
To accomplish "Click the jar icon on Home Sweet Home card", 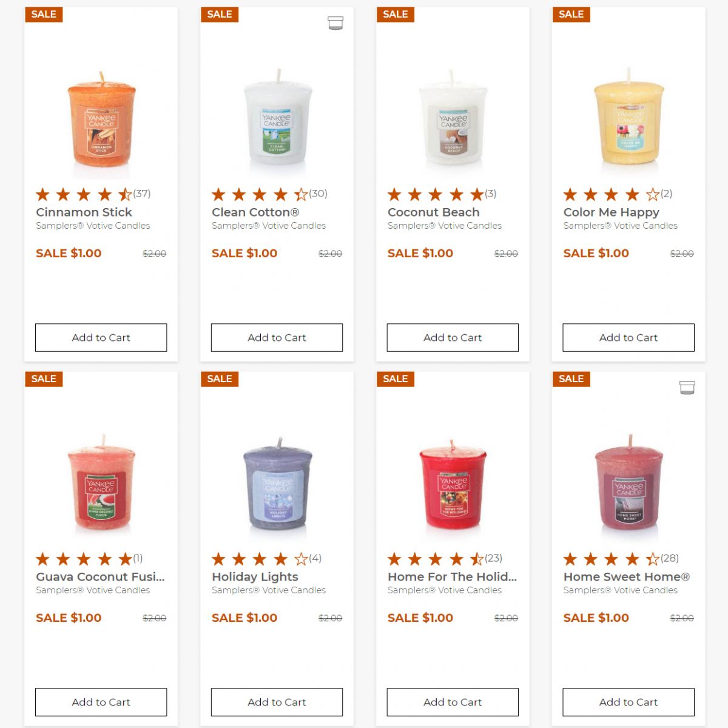I will (x=687, y=388).
